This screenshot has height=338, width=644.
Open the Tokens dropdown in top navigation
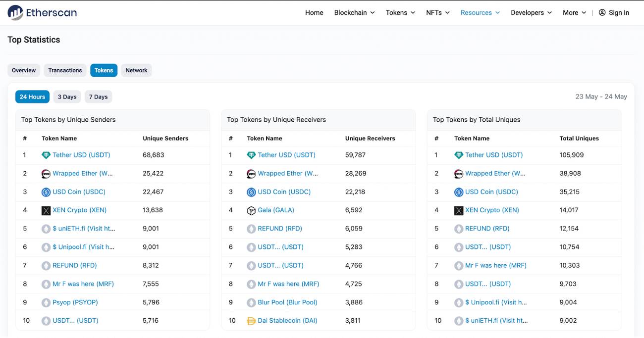click(401, 12)
